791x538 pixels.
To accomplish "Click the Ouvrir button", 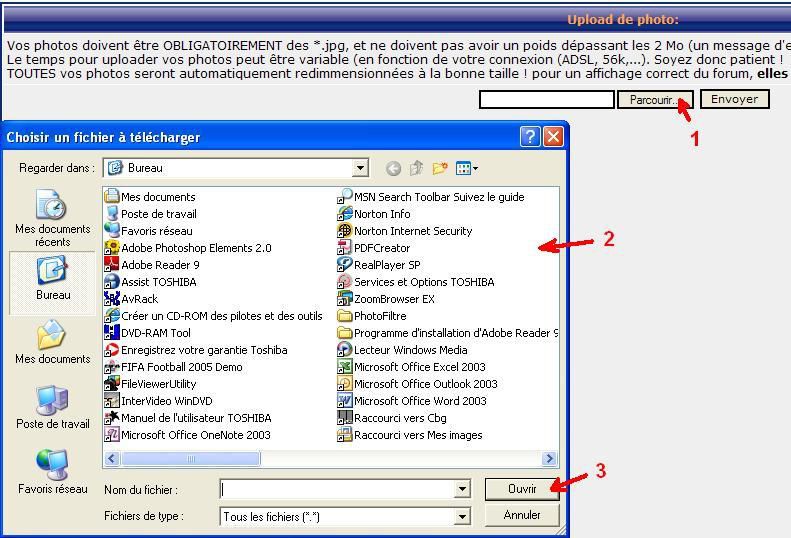I will (x=522, y=489).
